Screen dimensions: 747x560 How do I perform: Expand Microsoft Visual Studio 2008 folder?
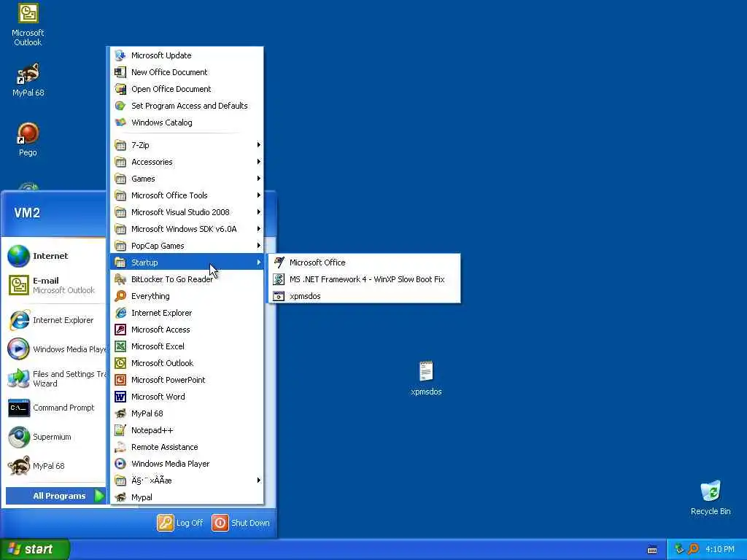point(187,212)
